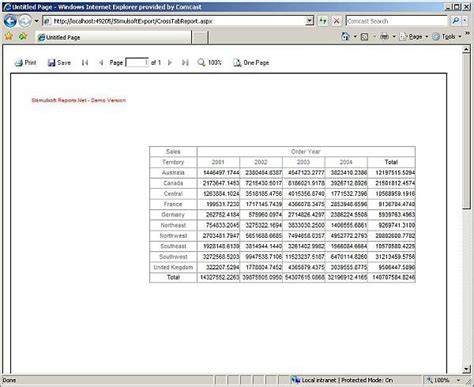Expand the address bar history dropdown
This screenshot has width=474, height=387.
[x=310, y=21]
